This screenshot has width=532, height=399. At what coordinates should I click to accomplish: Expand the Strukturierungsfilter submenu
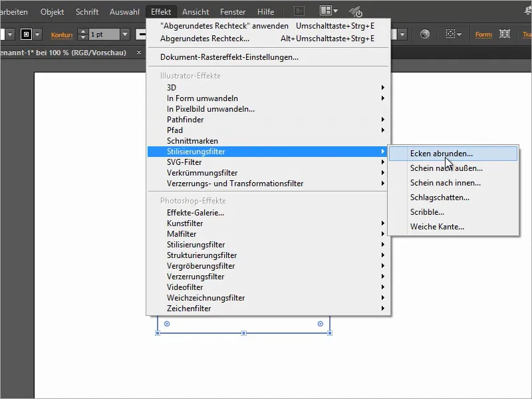268,255
